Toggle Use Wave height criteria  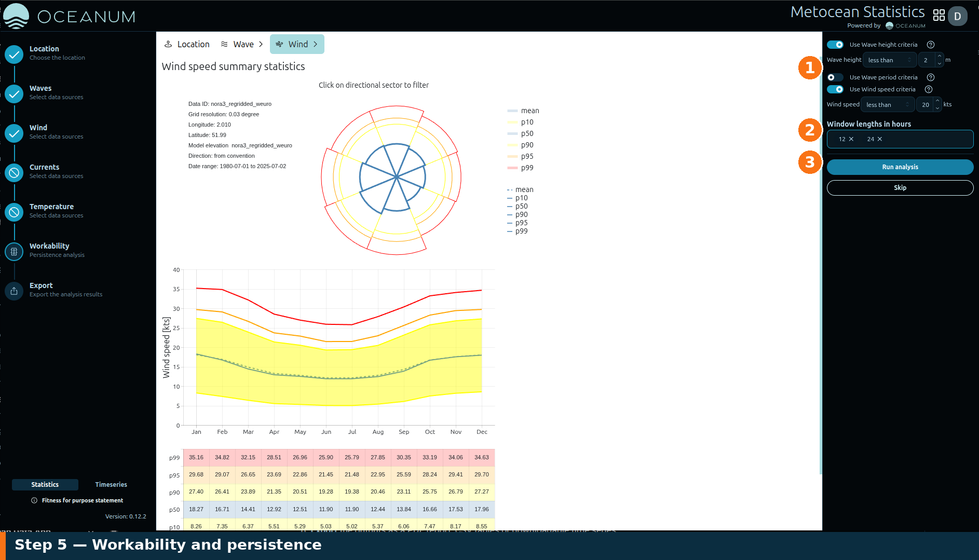[835, 45]
